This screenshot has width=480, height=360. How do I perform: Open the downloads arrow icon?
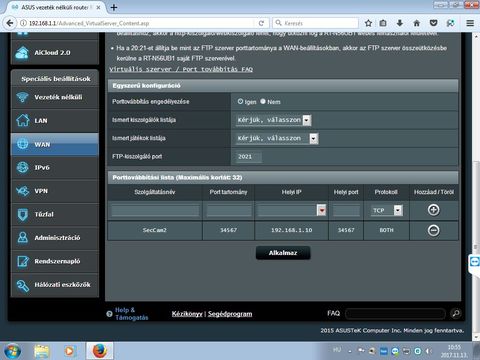point(400,23)
